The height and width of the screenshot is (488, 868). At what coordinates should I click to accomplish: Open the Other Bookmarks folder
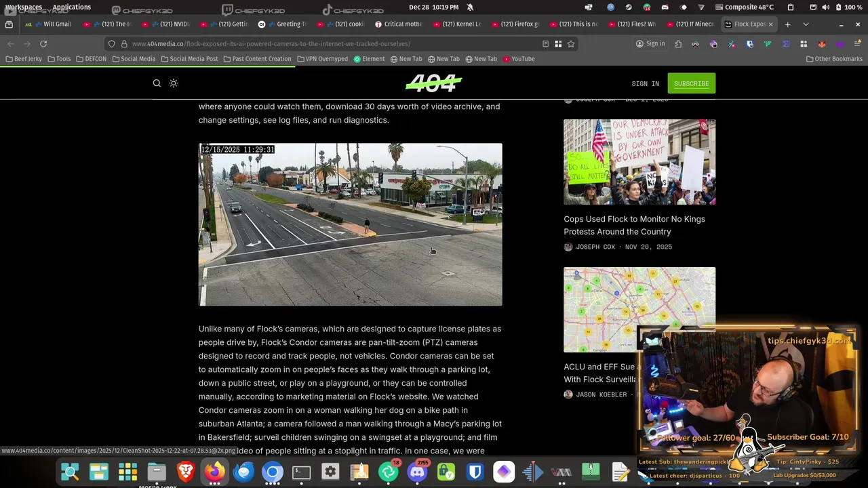tap(834, 59)
